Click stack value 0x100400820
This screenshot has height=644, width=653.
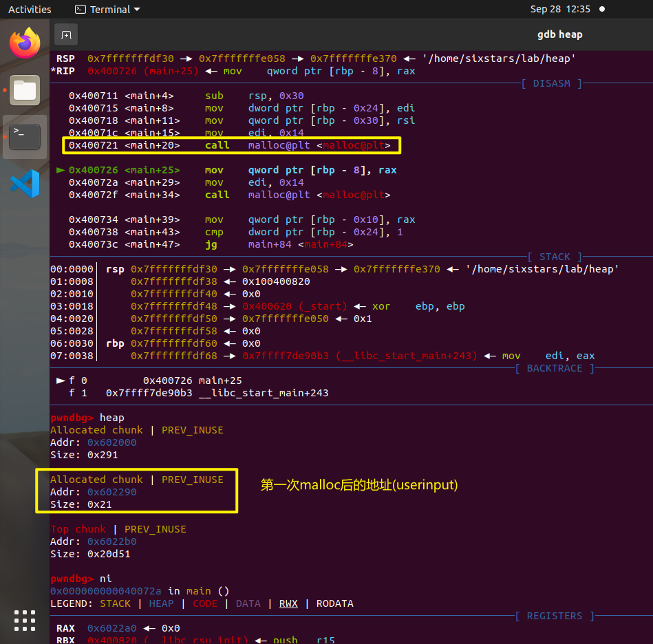(x=276, y=282)
